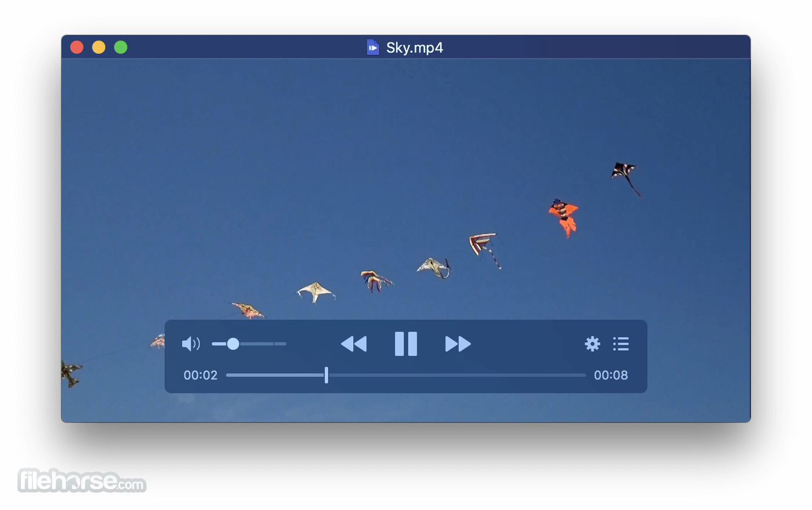Viewport: 812px width, 510px height.
Task: Close the Sky.mp4 window
Action: click(x=77, y=47)
